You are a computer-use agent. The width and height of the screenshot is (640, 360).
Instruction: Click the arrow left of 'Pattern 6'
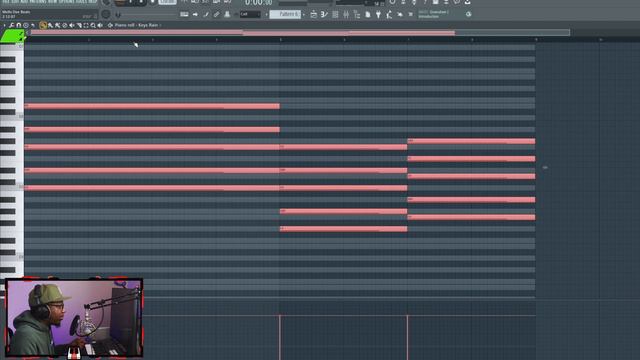(x=267, y=14)
